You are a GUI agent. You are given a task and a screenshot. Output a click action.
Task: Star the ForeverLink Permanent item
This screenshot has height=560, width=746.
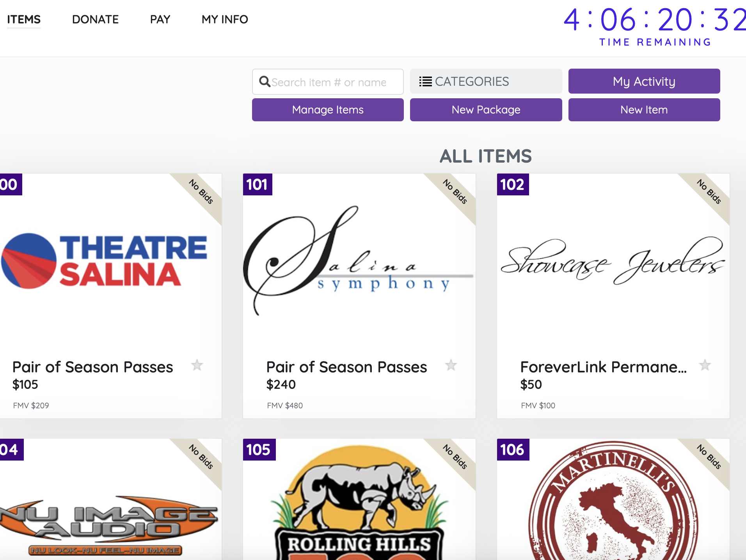(705, 365)
